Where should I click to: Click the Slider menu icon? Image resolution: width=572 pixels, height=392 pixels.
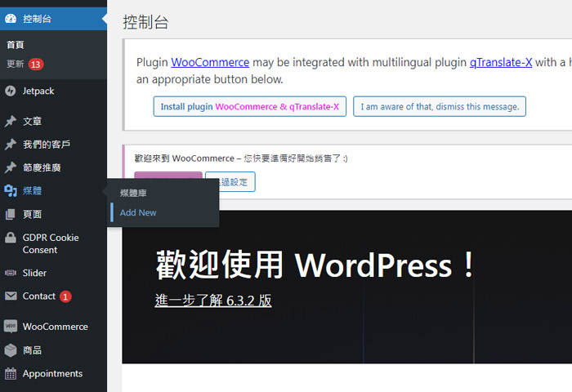tap(11, 273)
